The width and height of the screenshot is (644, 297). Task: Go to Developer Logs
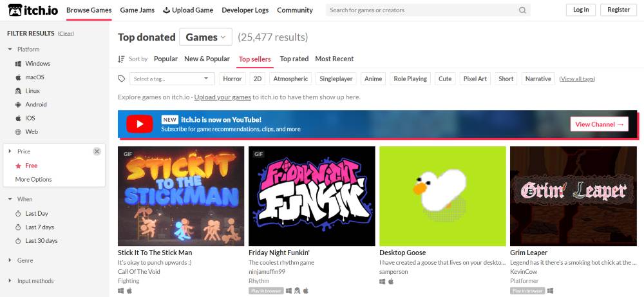coord(245,10)
